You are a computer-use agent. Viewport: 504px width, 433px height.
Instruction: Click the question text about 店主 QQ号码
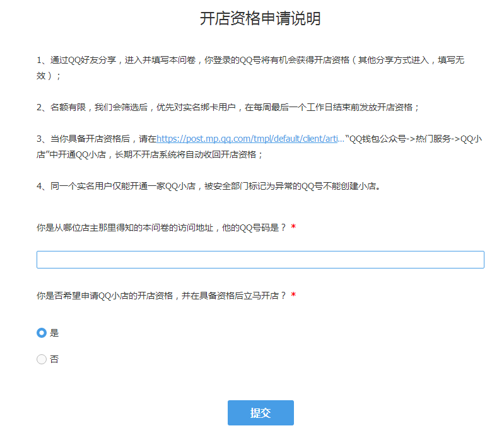point(161,228)
